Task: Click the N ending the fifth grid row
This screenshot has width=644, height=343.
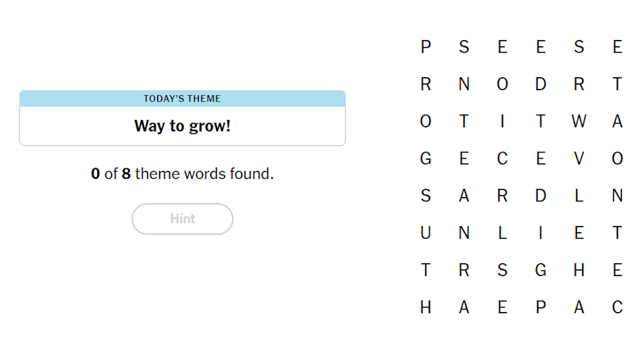Action: click(x=617, y=196)
